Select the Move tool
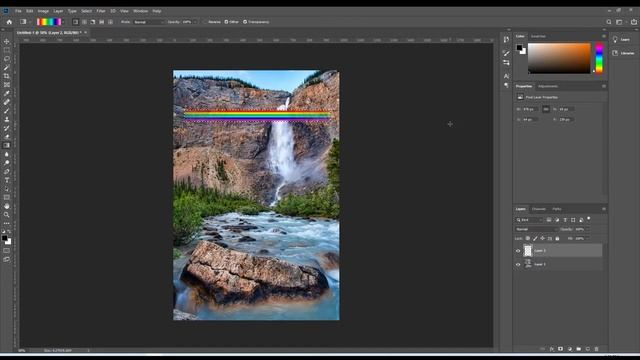 coord(7,41)
